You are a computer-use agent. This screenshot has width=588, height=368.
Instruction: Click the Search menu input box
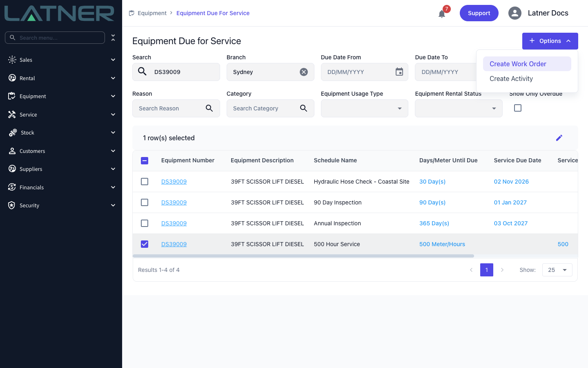(55, 38)
